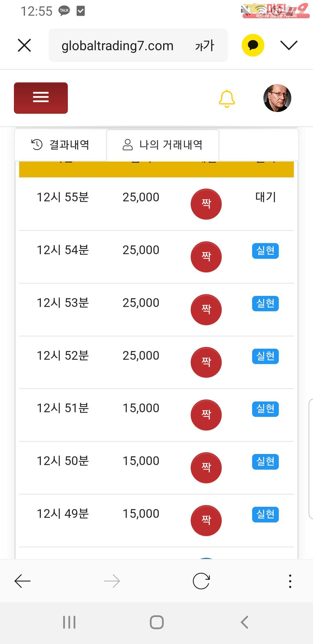The height and width of the screenshot is (644, 313).
Task: Tap the yellow notification bell
Action: 227,99
